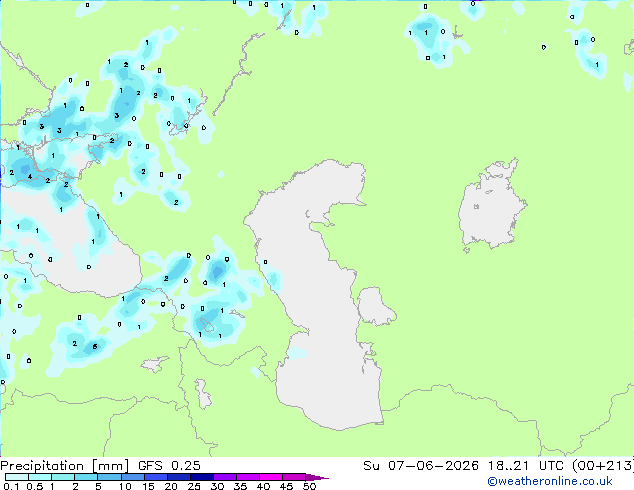
Task: Click the '30' legend scale label
Action: coord(217,486)
